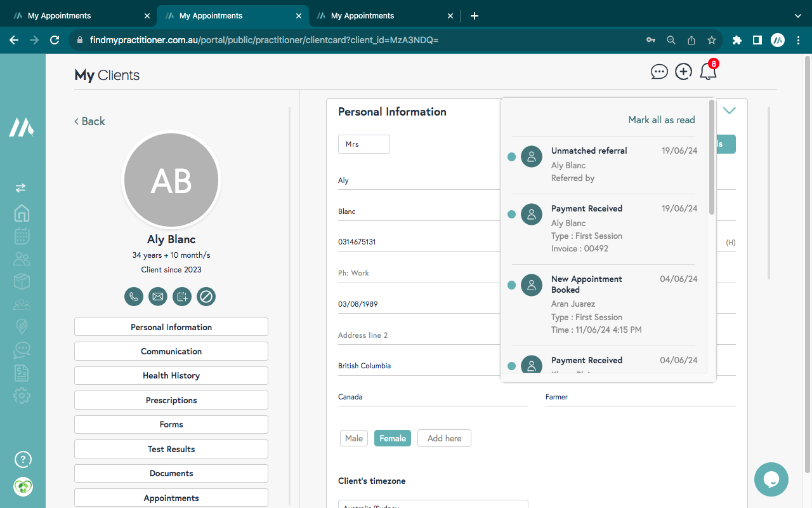Open settings gear in left sidebar
The width and height of the screenshot is (812, 508).
pos(22,396)
